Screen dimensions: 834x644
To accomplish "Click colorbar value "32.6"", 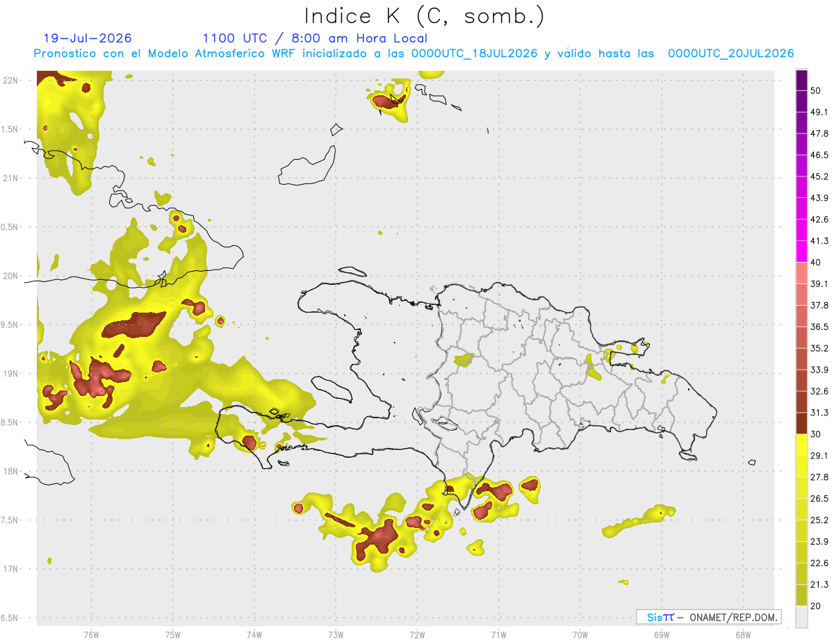I will (x=820, y=391).
